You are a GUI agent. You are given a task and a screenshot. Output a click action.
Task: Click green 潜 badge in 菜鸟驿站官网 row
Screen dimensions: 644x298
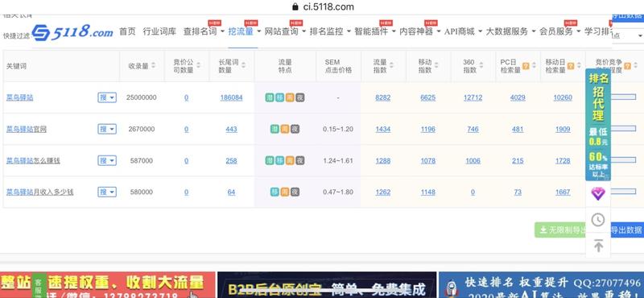275,129
